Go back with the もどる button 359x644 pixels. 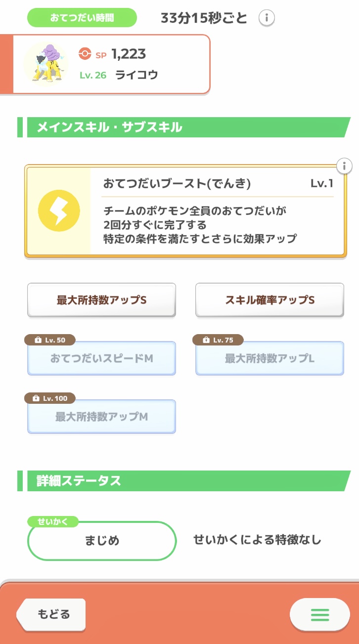point(50,614)
